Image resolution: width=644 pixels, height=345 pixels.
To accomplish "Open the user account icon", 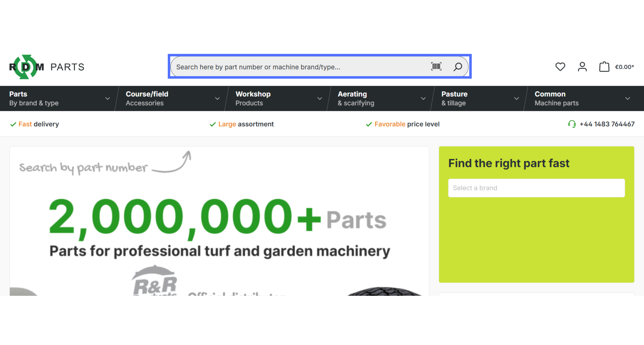I will click(582, 67).
